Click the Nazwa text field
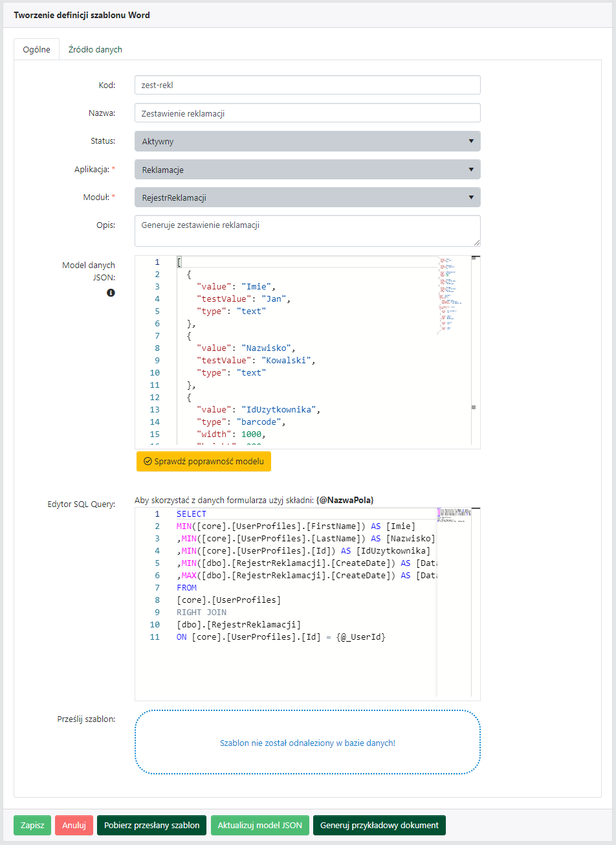The image size is (616, 845). [307, 113]
